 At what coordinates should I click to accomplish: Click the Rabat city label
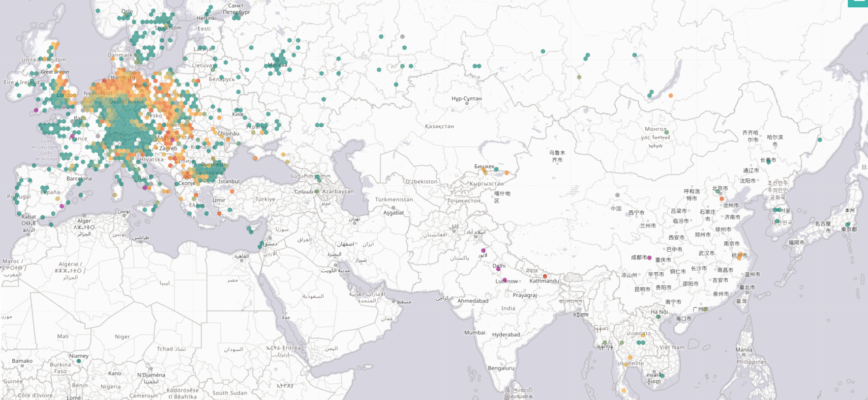point(29,217)
